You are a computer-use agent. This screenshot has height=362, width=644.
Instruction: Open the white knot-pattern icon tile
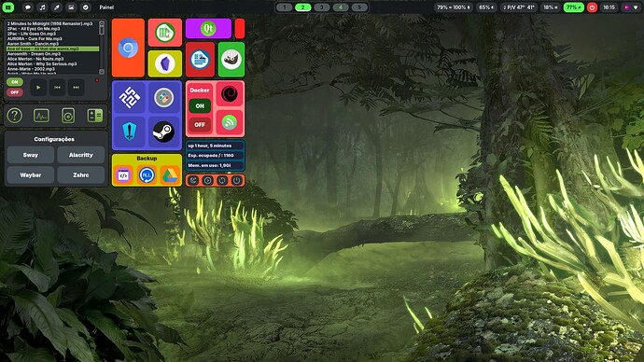(x=130, y=97)
